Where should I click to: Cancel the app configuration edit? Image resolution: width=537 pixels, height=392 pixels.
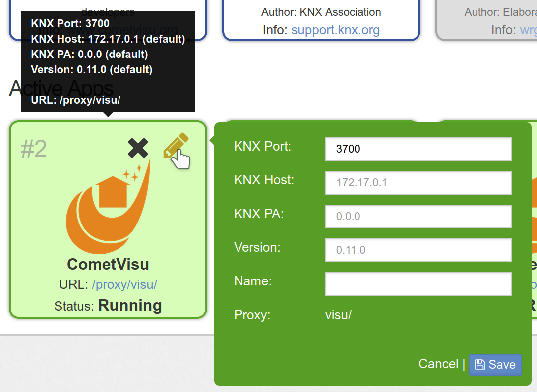(x=438, y=364)
